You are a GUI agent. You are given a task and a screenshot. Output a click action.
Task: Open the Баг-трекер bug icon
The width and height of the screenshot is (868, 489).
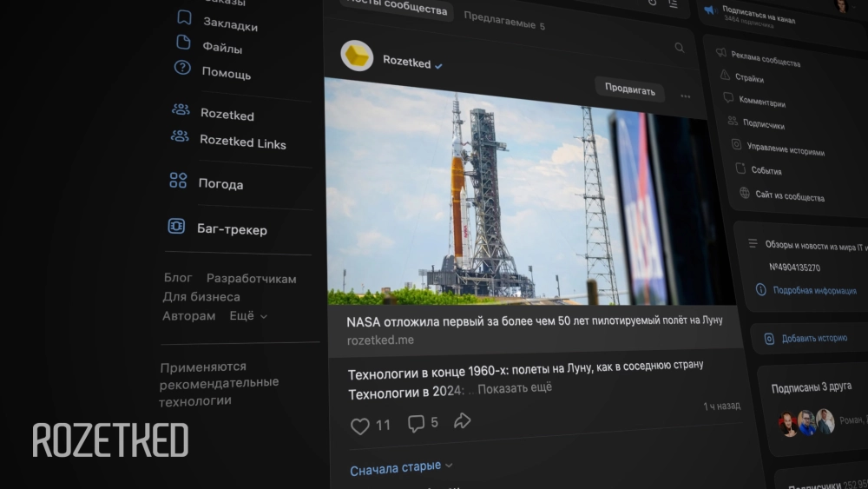click(176, 226)
